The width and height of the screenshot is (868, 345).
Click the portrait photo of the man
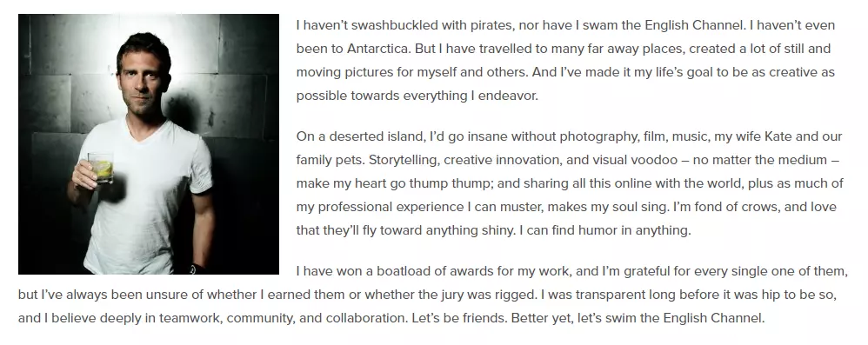149,144
